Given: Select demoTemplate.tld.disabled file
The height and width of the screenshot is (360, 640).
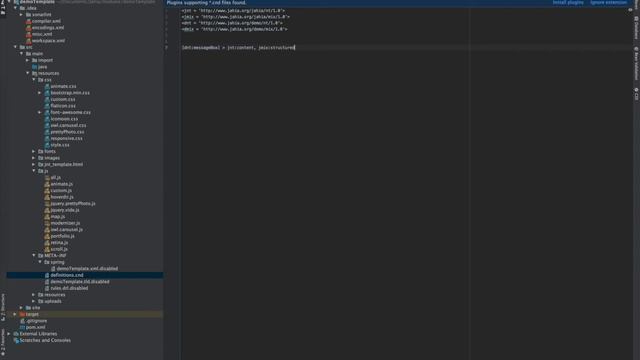Looking at the screenshot, I should [80, 282].
